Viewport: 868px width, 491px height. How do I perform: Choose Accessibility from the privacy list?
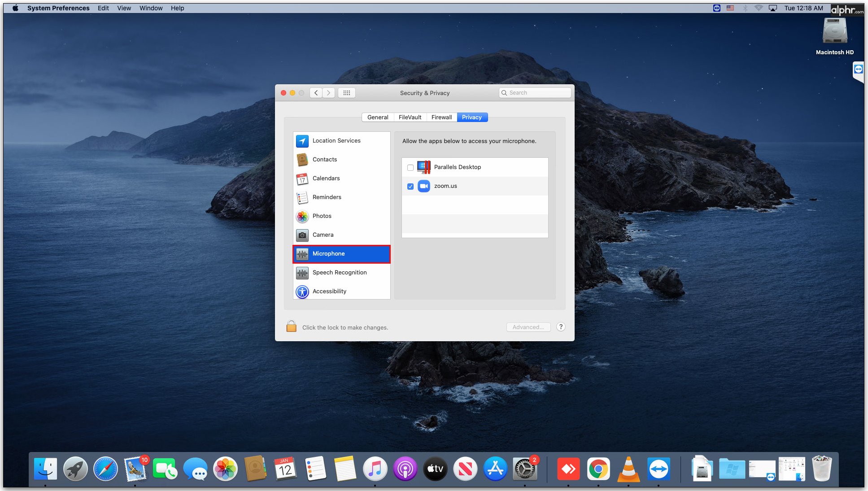coord(329,291)
